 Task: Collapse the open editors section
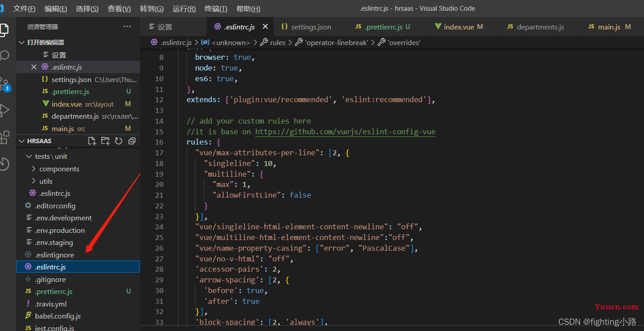tap(21, 42)
